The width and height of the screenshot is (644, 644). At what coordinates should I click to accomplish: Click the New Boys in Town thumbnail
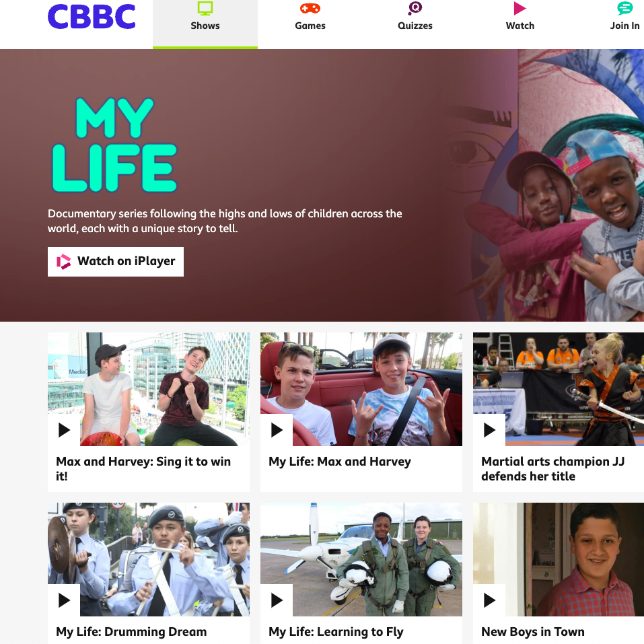tap(559, 559)
